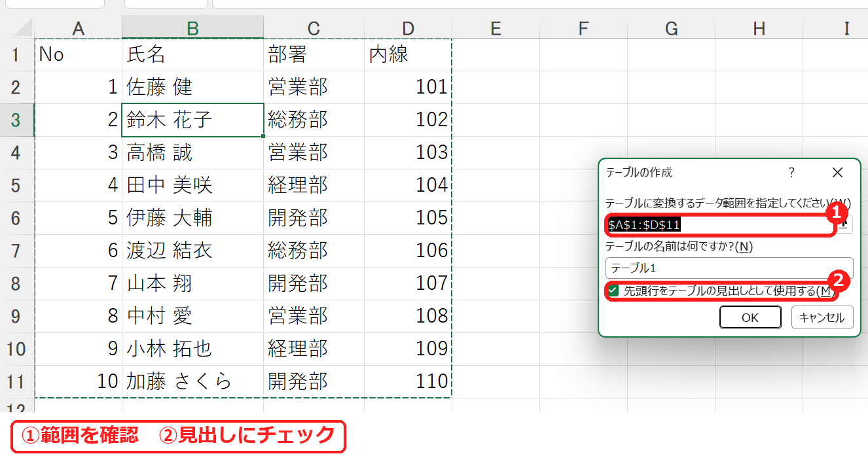Click header cell 部署

click(314, 54)
